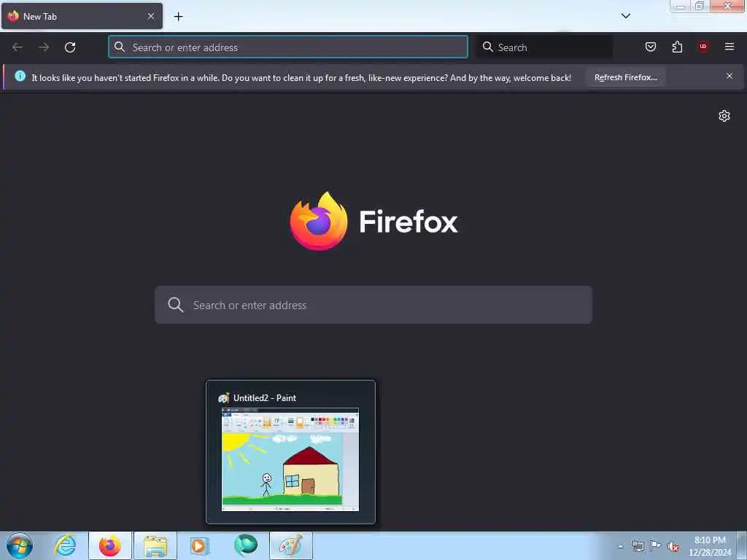Viewport: 747px width, 560px height.
Task: Click the forward navigation arrow
Action: tap(44, 47)
